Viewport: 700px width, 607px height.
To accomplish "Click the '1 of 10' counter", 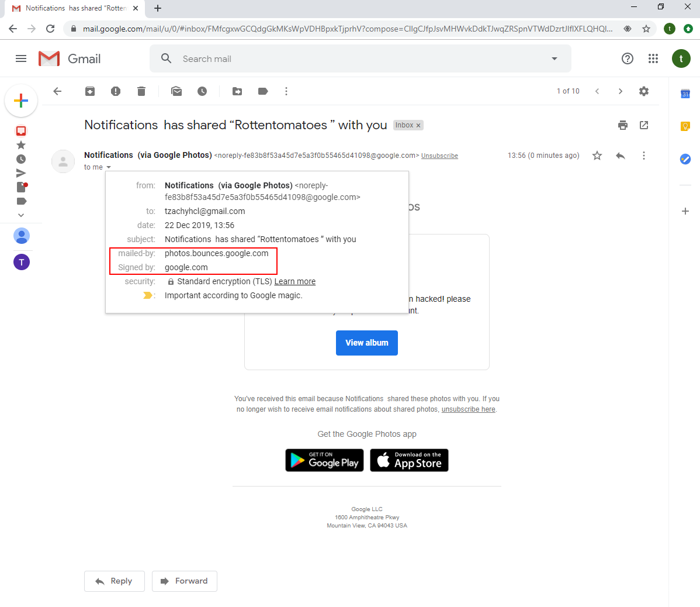I will click(x=568, y=91).
